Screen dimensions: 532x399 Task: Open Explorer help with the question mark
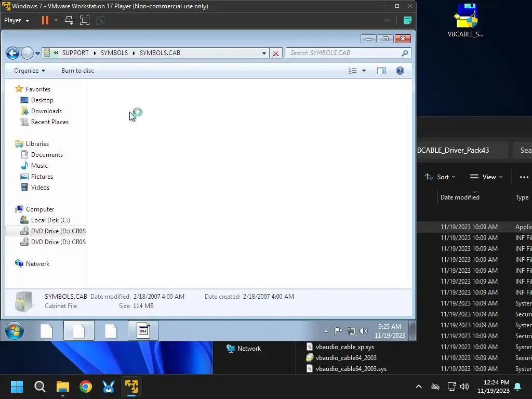pos(400,71)
